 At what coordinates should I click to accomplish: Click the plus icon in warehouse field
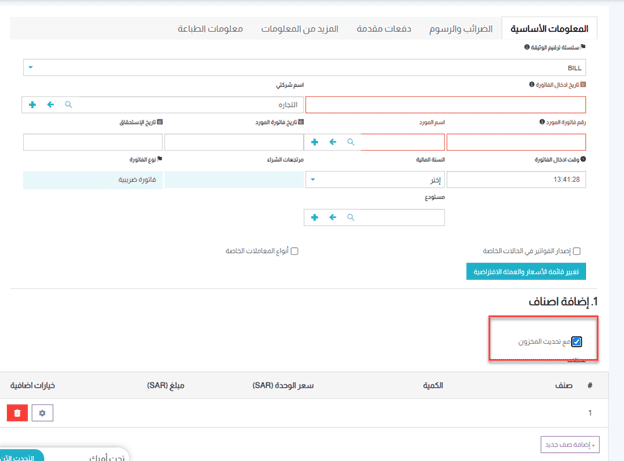coord(315,217)
